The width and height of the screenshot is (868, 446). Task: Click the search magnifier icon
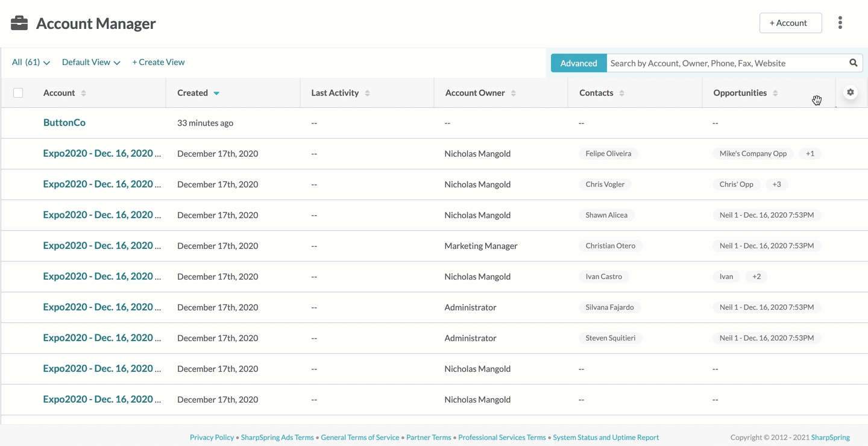tap(854, 63)
